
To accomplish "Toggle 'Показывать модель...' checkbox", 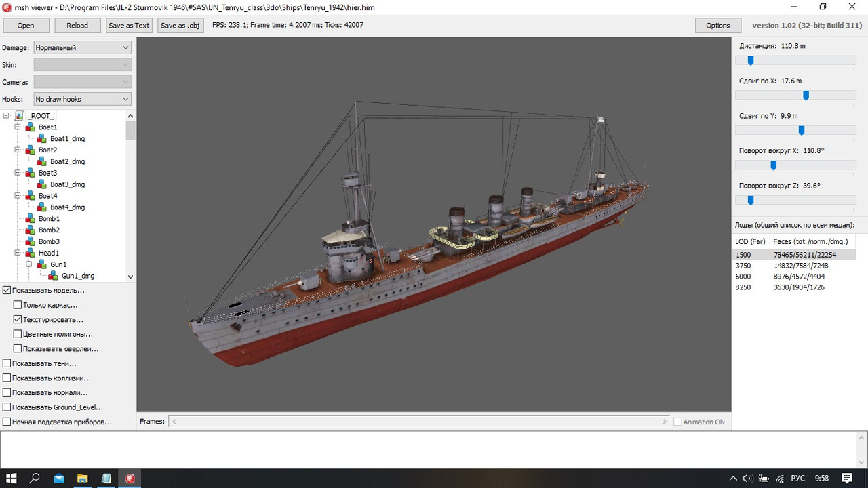I will (x=7, y=290).
